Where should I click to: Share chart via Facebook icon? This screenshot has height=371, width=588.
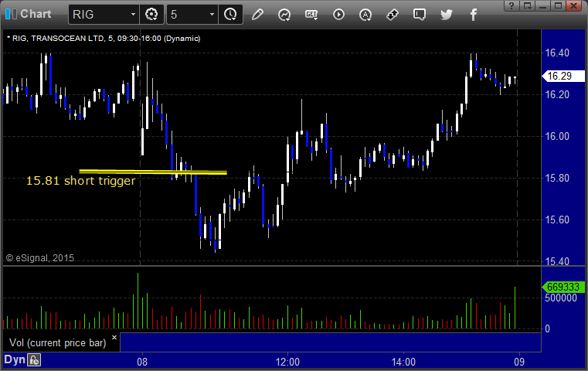(473, 15)
